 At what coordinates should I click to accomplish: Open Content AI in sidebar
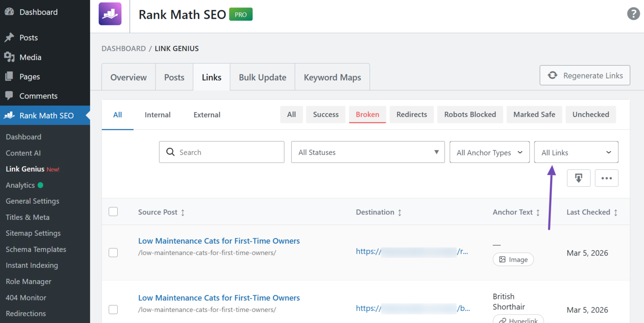(23, 153)
